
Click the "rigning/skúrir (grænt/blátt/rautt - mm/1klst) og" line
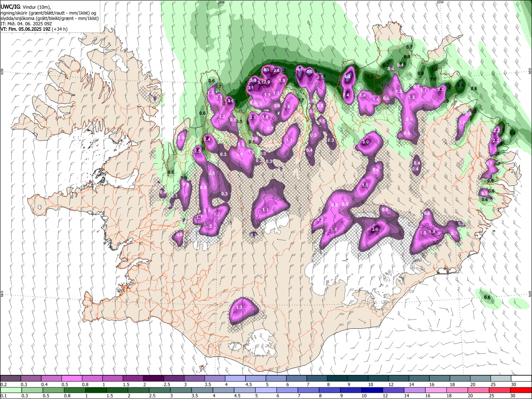pyautogui.click(x=48, y=13)
